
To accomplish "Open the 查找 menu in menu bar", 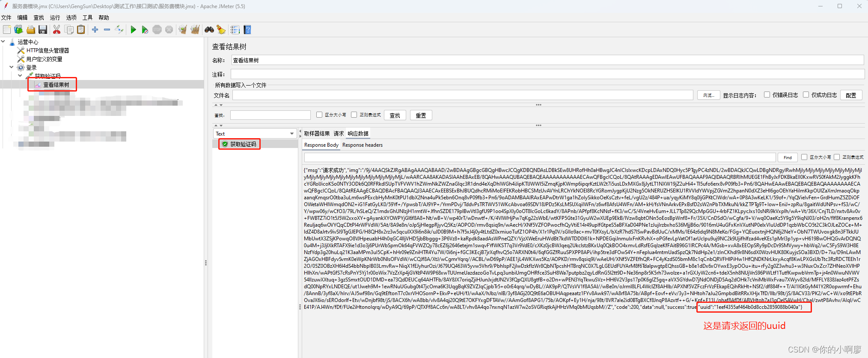I will (39, 18).
